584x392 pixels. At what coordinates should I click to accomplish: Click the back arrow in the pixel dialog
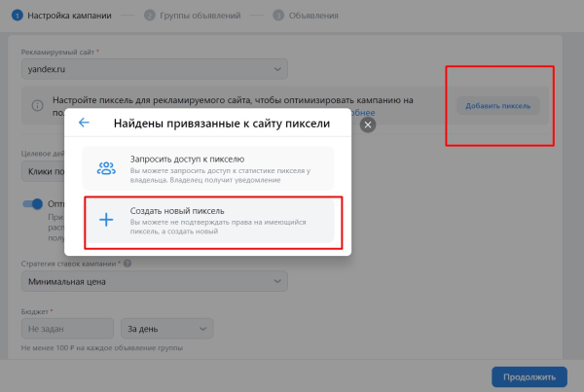(x=84, y=123)
